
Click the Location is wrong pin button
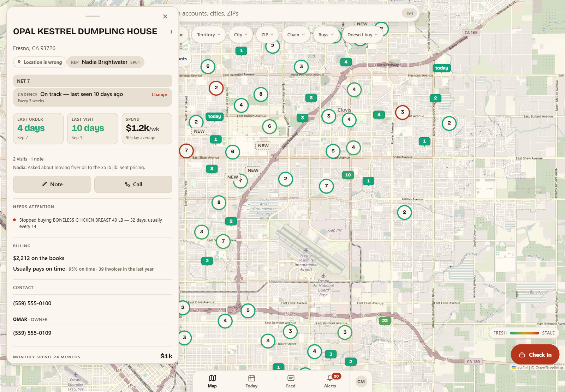tap(40, 62)
